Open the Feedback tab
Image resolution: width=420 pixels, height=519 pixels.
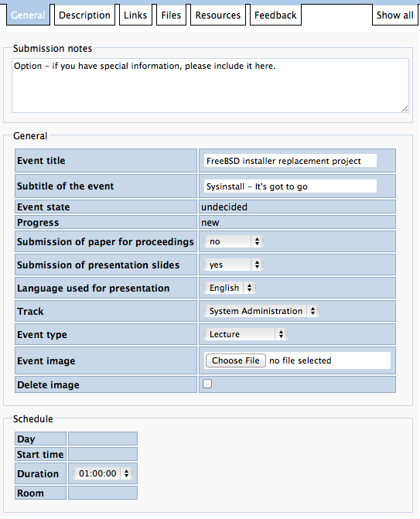pyautogui.click(x=275, y=15)
